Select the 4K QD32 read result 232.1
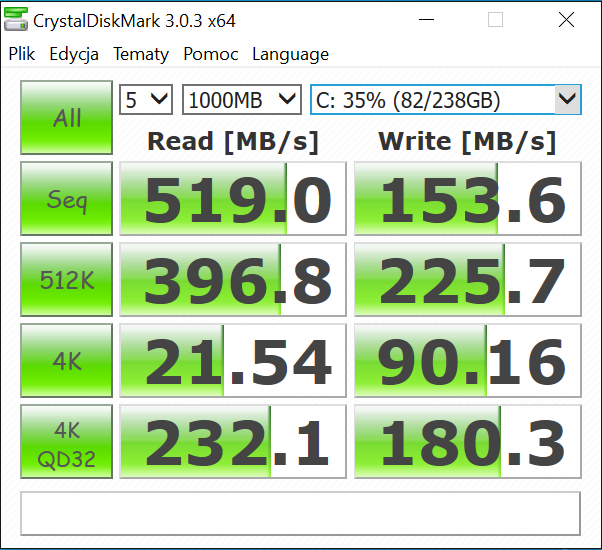This screenshot has width=602, height=550. (233, 441)
